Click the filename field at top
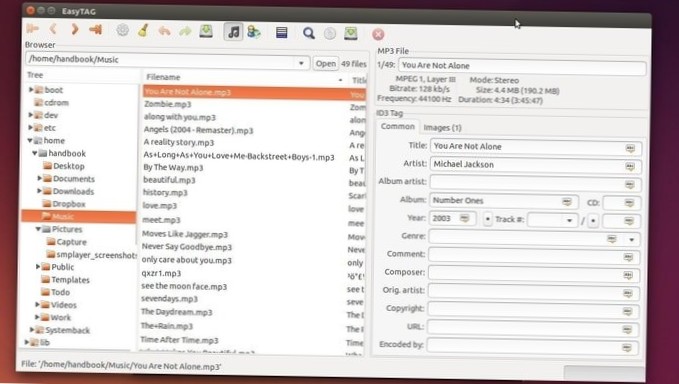The image size is (679, 384). (x=522, y=67)
